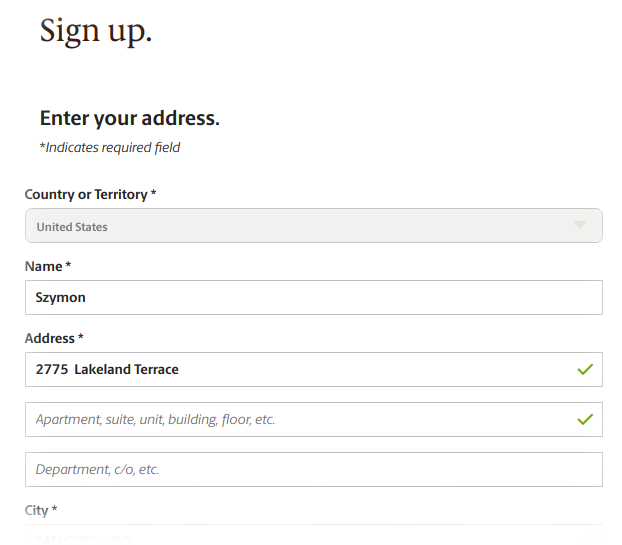Click the green checkmark in Lakeland Terrace field
The width and height of the screenshot is (622, 545).
585,369
